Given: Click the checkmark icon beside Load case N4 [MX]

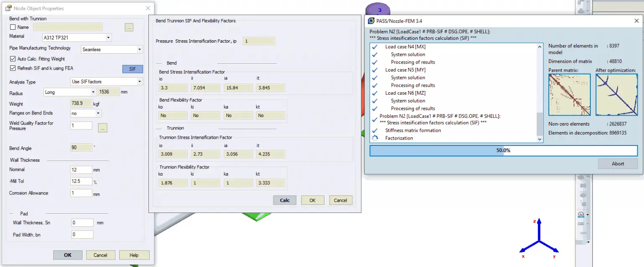Looking at the screenshot, I should click(376, 47).
